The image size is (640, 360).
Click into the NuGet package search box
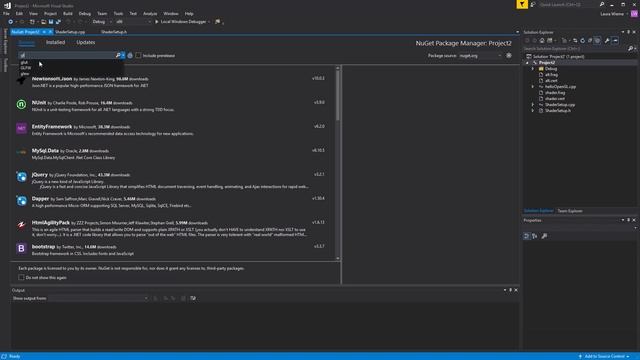coord(67,55)
